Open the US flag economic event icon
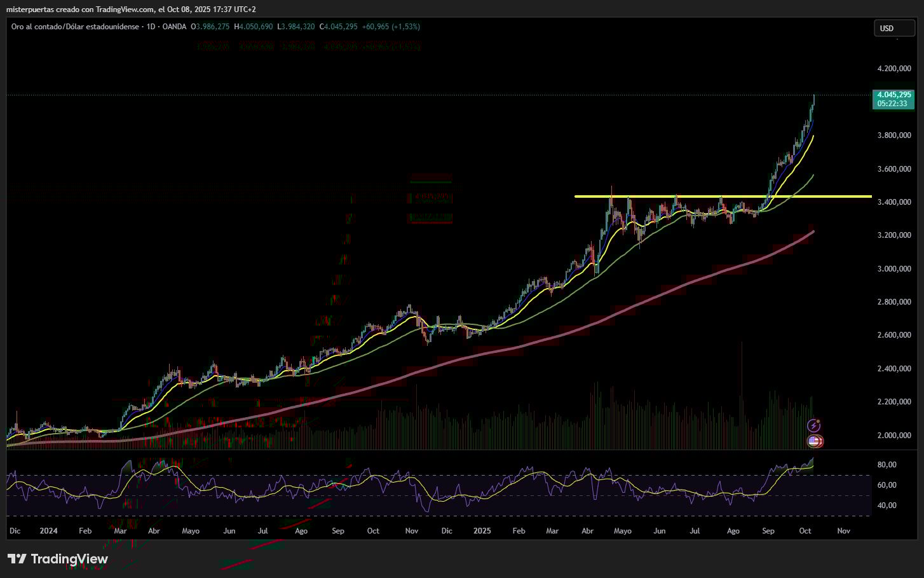Image resolution: width=924 pixels, height=578 pixels. click(x=815, y=441)
